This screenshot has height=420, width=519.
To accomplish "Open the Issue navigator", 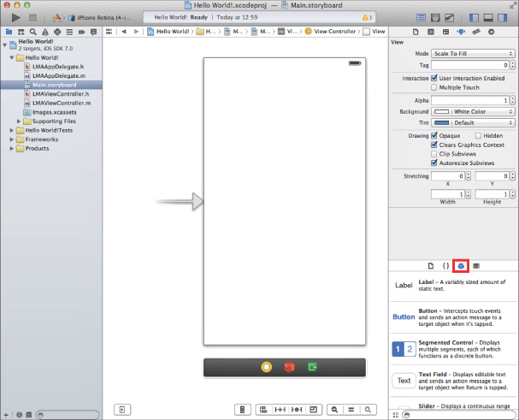I will click(45, 32).
